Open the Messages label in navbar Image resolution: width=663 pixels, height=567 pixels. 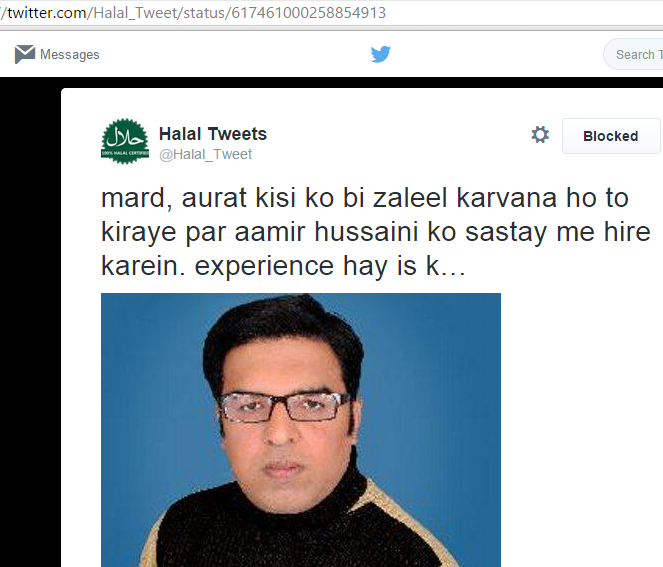(x=70, y=55)
